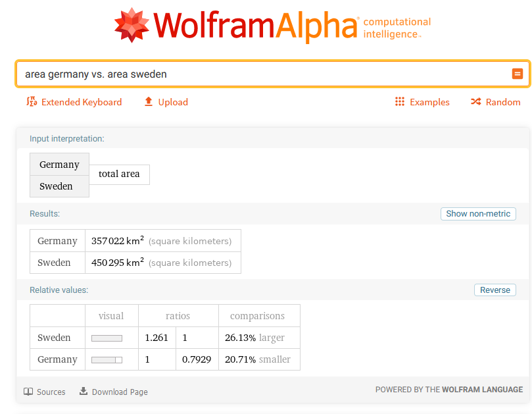The width and height of the screenshot is (532, 414).
Task: Click the Upload arrow icon
Action: [x=148, y=101]
